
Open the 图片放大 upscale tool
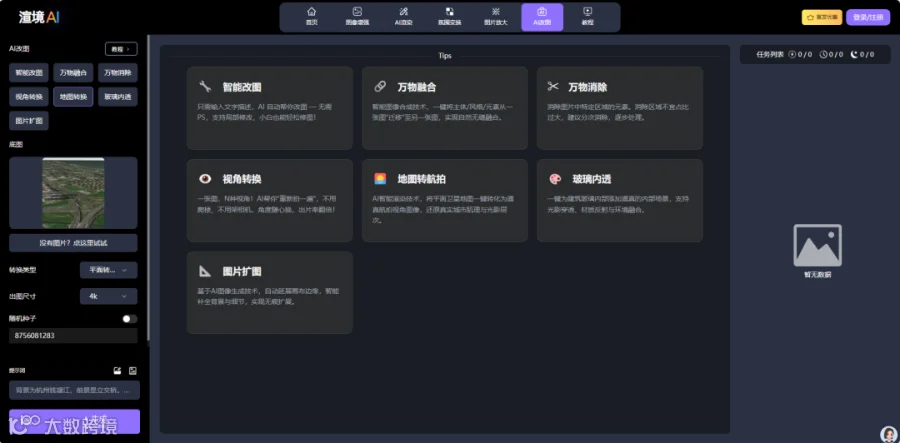495,17
